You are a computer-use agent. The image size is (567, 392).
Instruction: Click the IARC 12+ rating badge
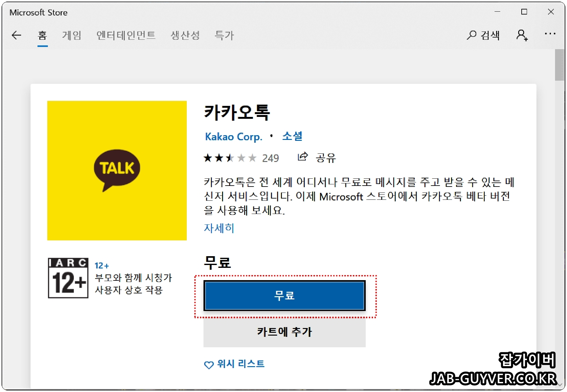tap(68, 278)
